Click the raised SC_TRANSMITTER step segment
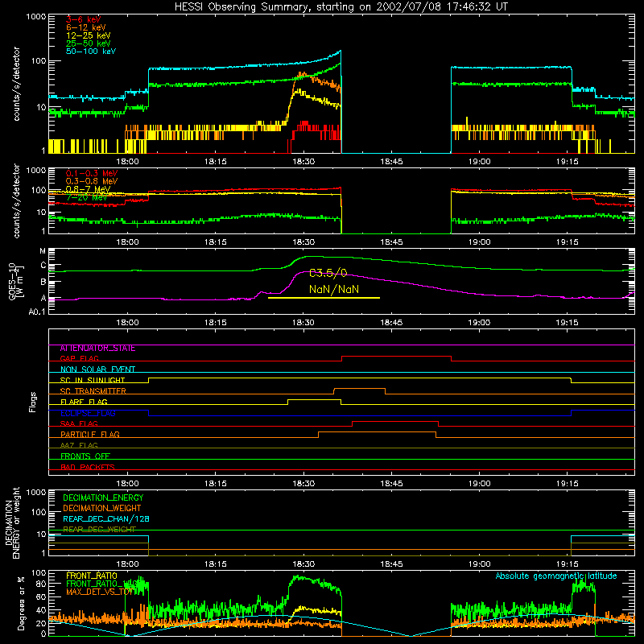 coord(359,389)
